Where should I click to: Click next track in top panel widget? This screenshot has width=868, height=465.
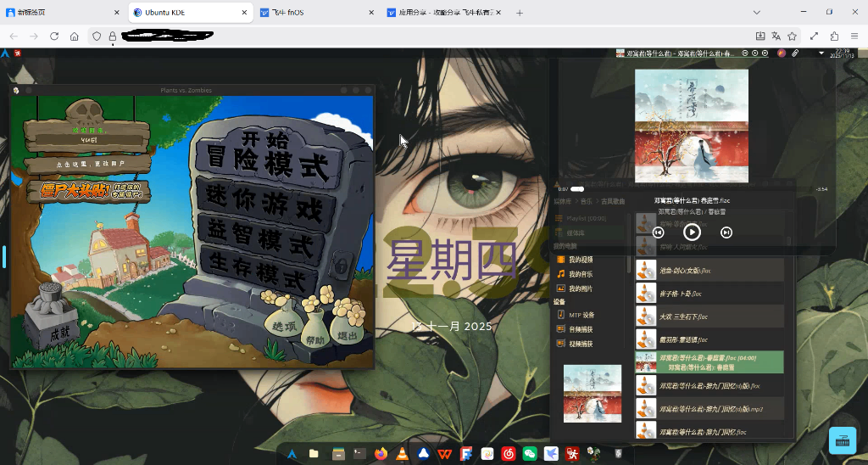click(765, 53)
